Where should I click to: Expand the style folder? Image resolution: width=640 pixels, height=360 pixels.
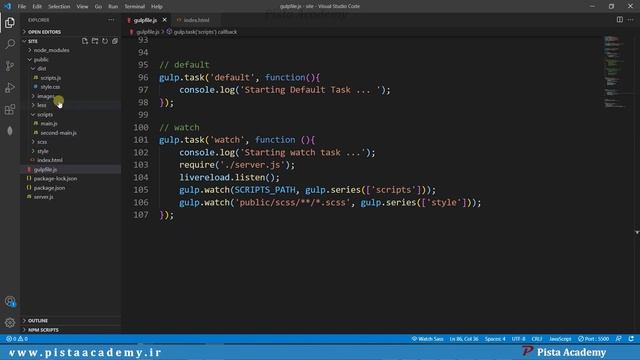[x=71, y=151]
